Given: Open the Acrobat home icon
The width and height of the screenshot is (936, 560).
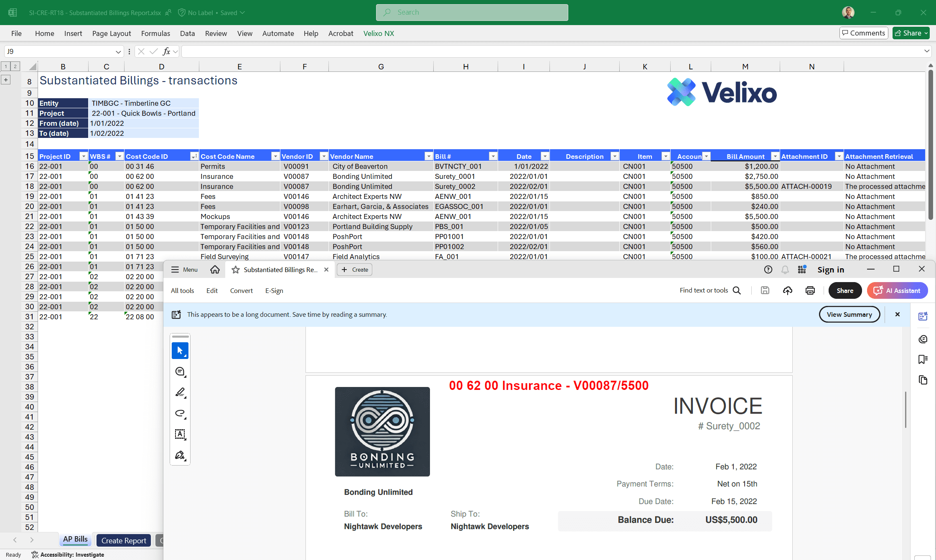Looking at the screenshot, I should [215, 270].
